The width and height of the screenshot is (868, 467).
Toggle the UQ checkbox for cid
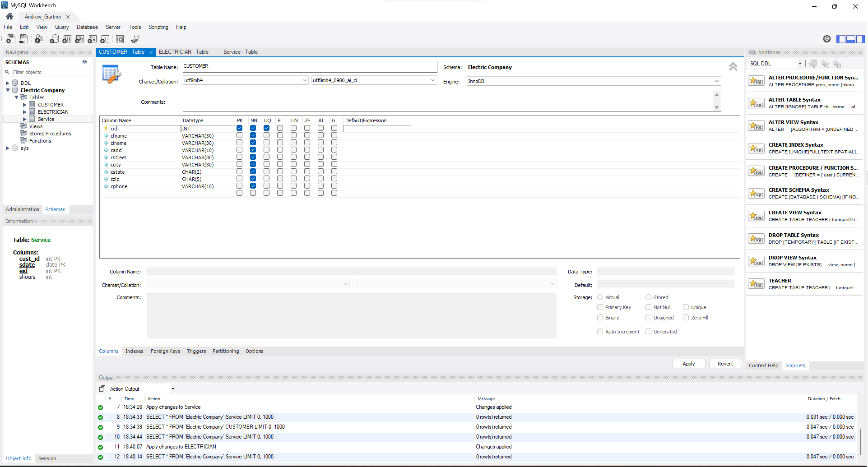coord(267,128)
